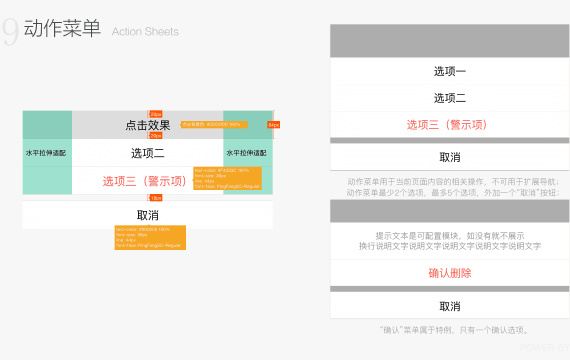Click the 换行说明文字 description line
This screenshot has height=360, width=570.
450,246
